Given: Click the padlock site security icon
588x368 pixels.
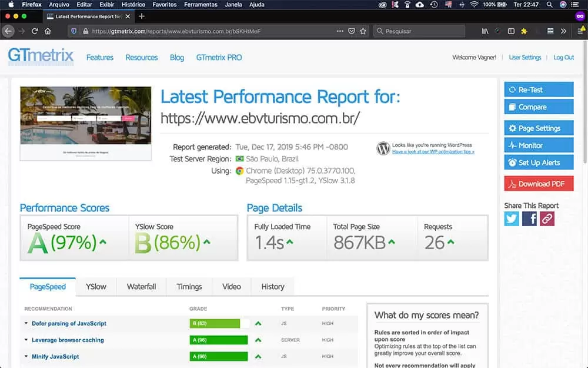Looking at the screenshot, I should point(85,31).
